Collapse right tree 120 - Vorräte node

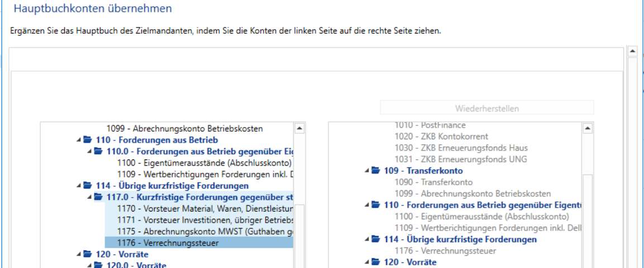367,262
